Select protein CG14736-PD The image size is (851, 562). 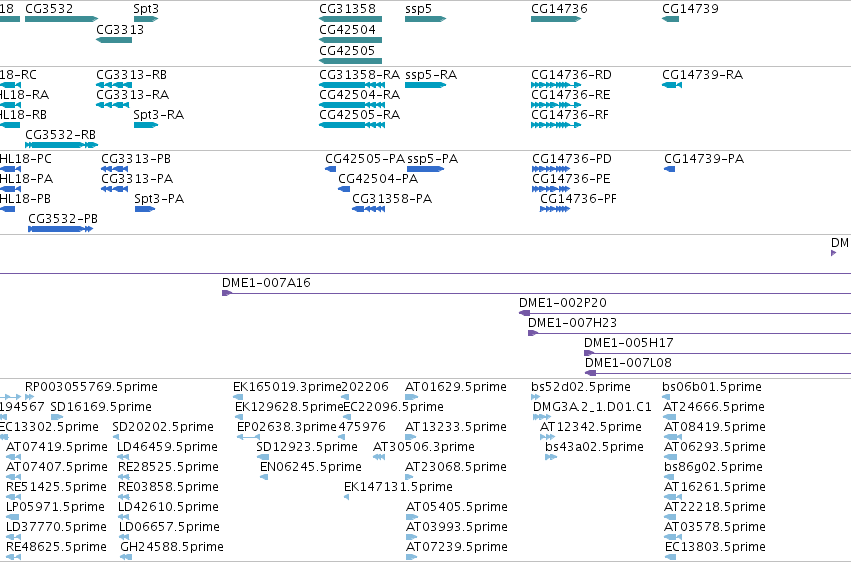(571, 159)
